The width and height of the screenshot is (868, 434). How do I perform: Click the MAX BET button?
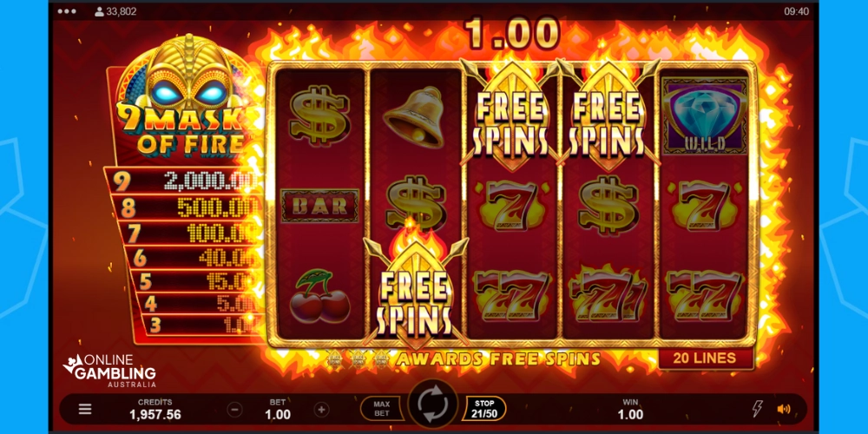point(381,409)
